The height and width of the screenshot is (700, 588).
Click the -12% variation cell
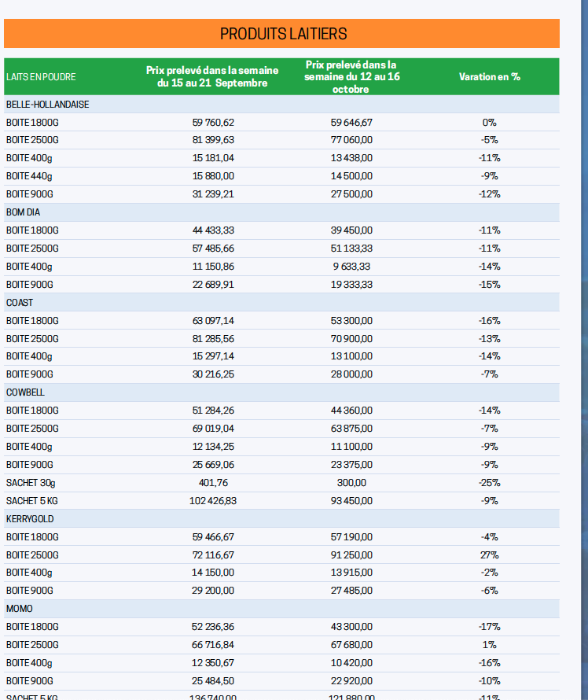(x=490, y=194)
